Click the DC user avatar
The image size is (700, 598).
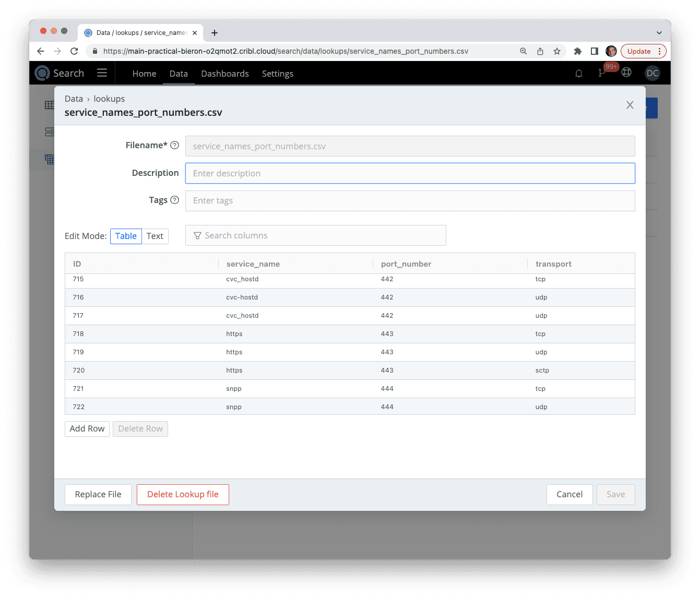coord(652,73)
